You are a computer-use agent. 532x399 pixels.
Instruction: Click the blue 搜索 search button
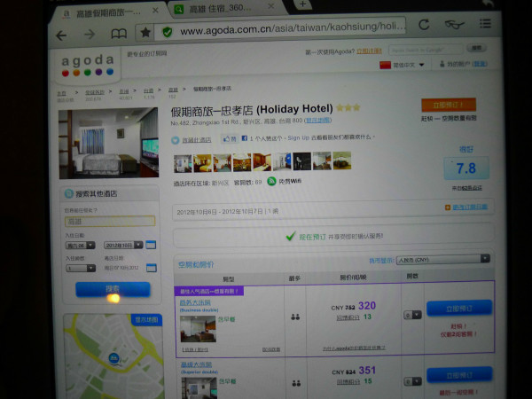click(x=113, y=289)
